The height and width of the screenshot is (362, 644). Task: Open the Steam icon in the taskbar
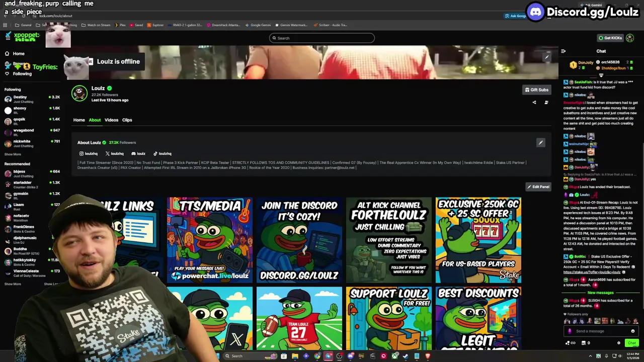click(406, 356)
